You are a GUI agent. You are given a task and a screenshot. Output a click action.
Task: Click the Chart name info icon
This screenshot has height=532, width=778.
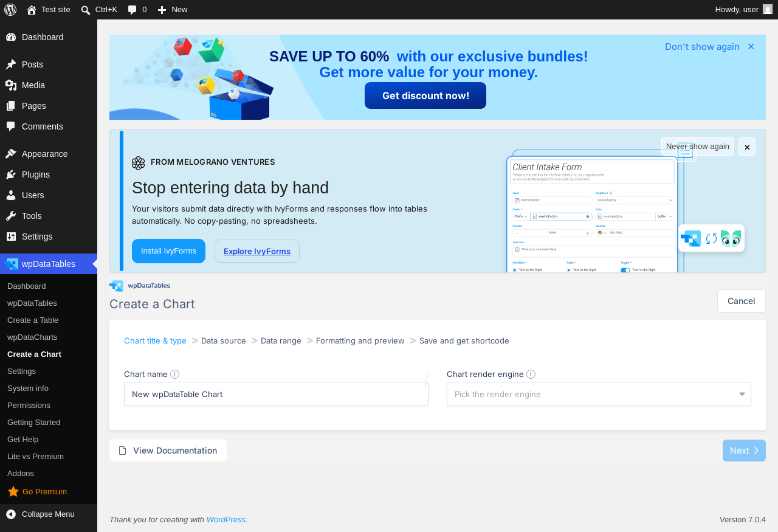click(175, 374)
